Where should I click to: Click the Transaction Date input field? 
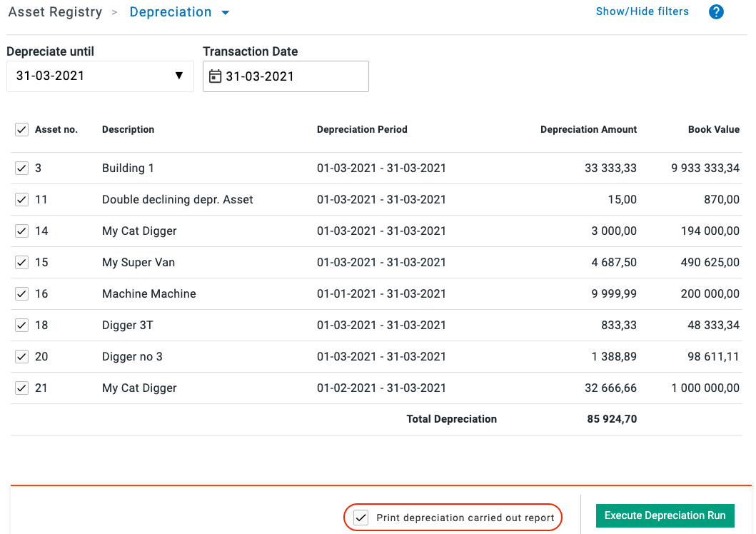293,76
